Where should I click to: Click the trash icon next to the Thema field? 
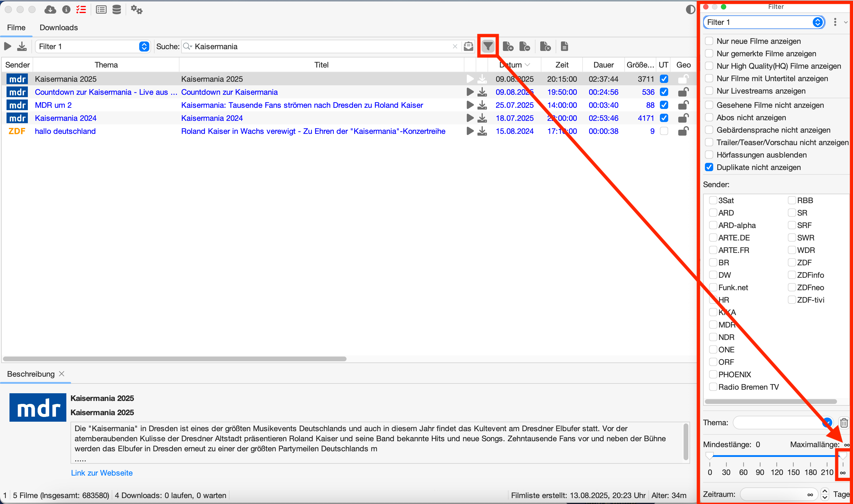point(844,423)
